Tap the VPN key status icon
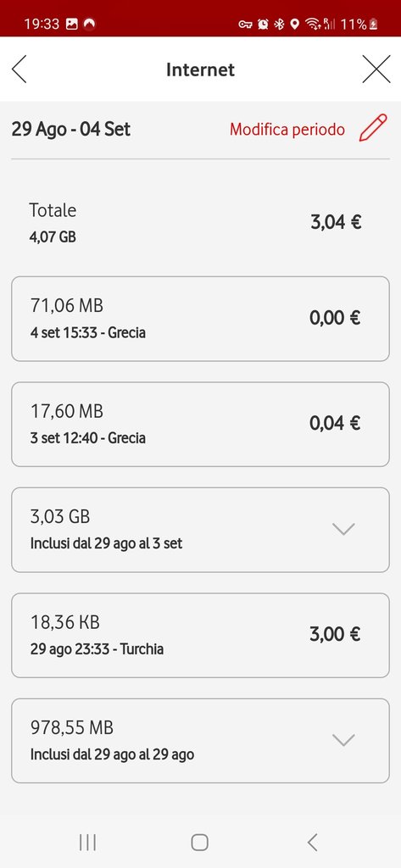Viewport: 401px width, 868px height. pos(245,24)
